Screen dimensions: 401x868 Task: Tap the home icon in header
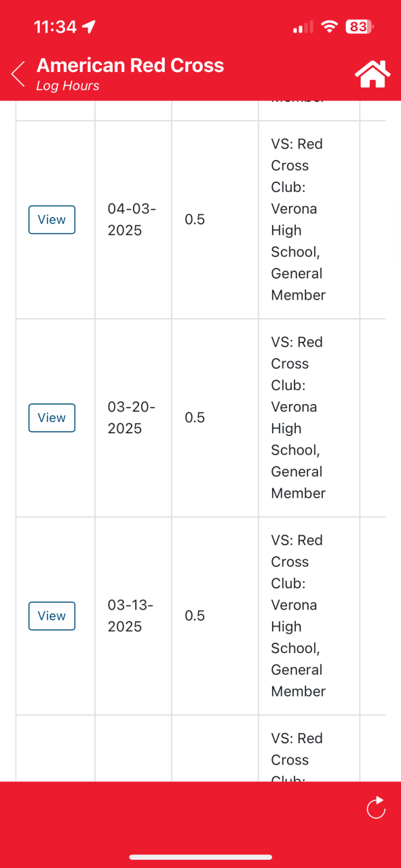point(373,74)
